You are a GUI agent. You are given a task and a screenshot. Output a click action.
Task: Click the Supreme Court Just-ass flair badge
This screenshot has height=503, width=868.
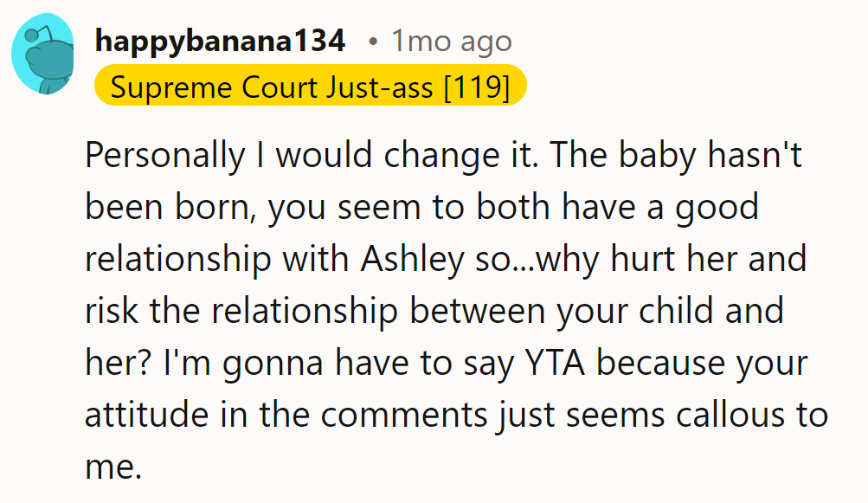[x=310, y=87]
